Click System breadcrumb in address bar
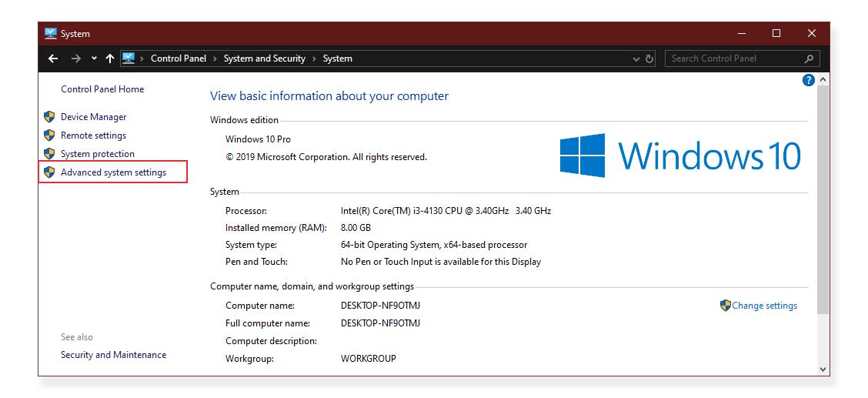This screenshot has width=868, height=398. (337, 59)
